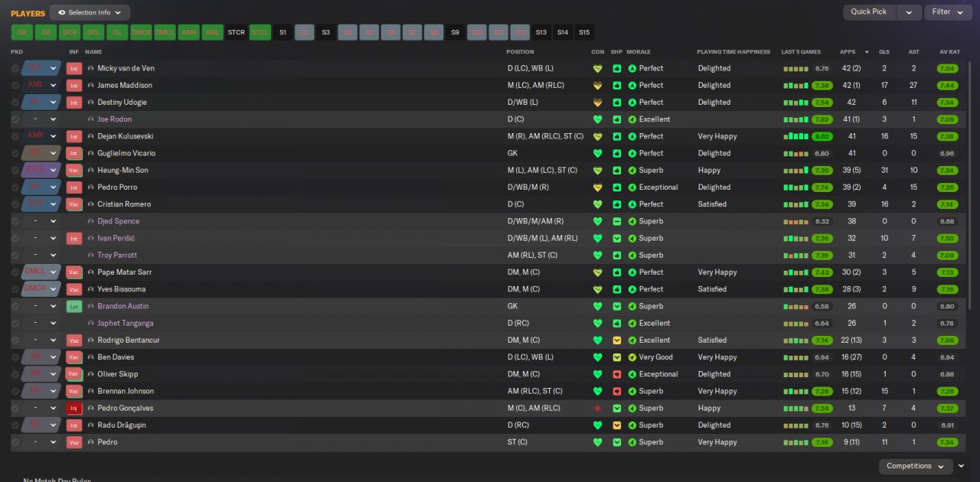Click Dejan Kulusevski's last 5 games bars
The width and height of the screenshot is (980, 482).
coord(795,137)
